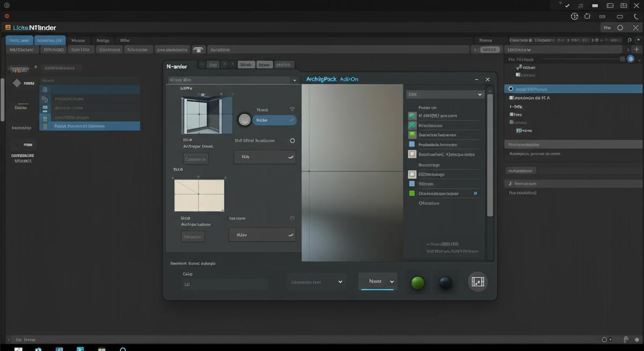
Task: Switch to the 'House' tab in the main window
Action: pos(78,40)
